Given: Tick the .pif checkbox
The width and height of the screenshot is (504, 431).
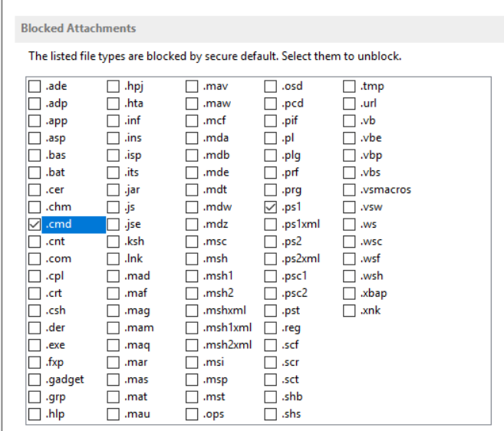Looking at the screenshot, I should click(x=270, y=121).
